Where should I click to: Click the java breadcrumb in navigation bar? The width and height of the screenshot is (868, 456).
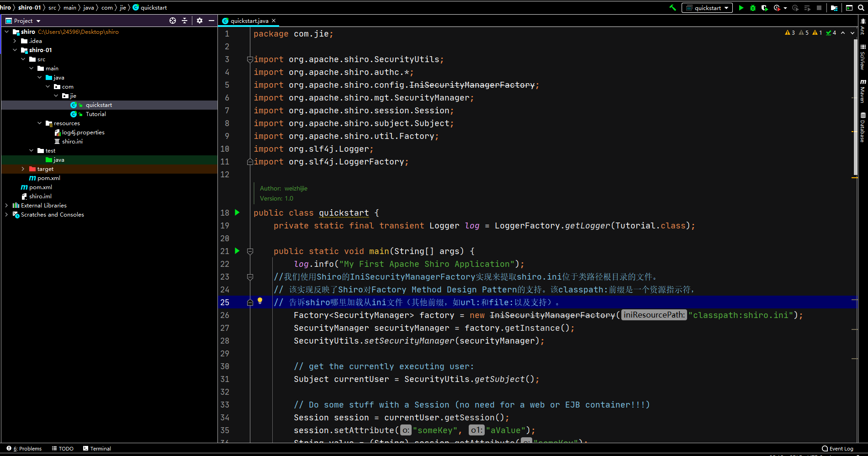click(89, 8)
